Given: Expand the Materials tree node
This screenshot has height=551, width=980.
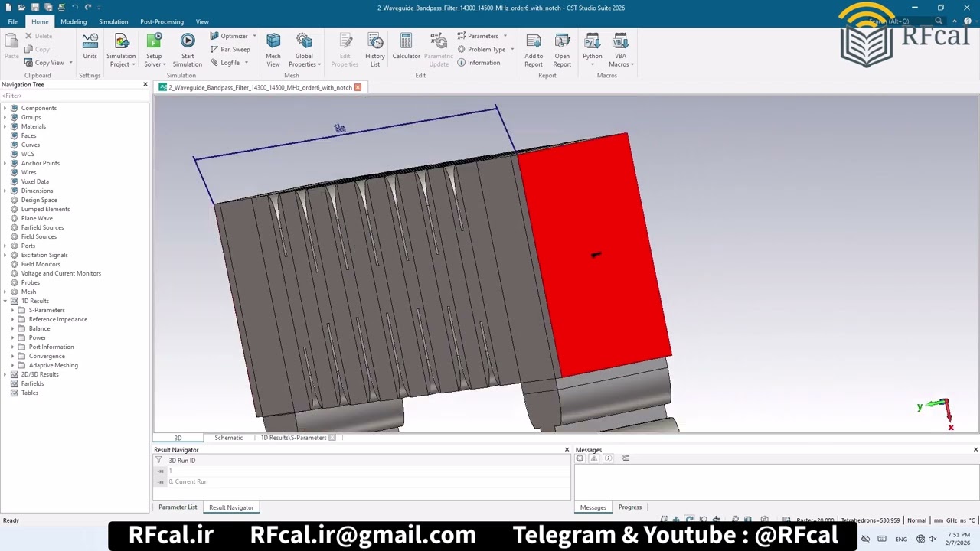Looking at the screenshot, I should coord(5,126).
